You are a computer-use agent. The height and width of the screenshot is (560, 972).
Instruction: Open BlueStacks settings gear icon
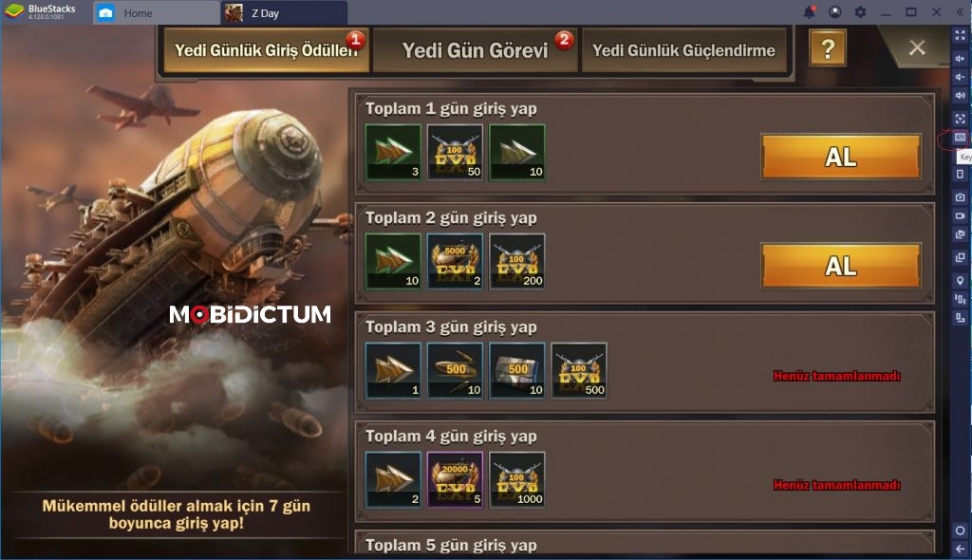click(860, 11)
